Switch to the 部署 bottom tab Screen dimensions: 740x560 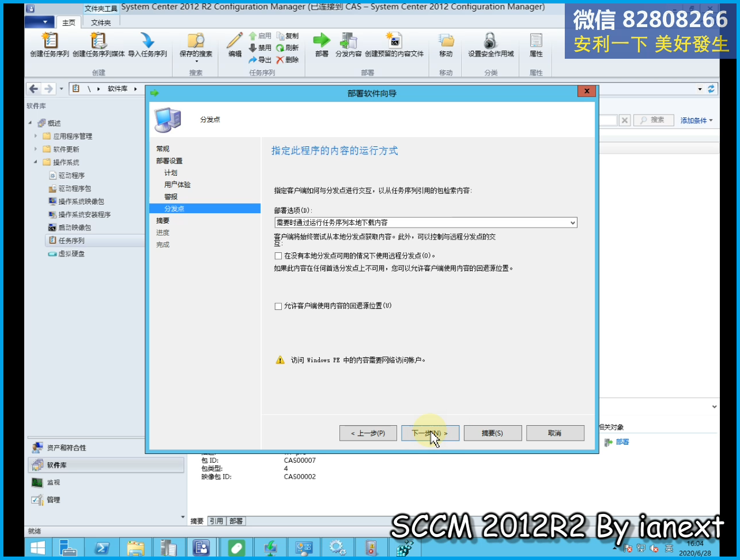[x=236, y=521]
